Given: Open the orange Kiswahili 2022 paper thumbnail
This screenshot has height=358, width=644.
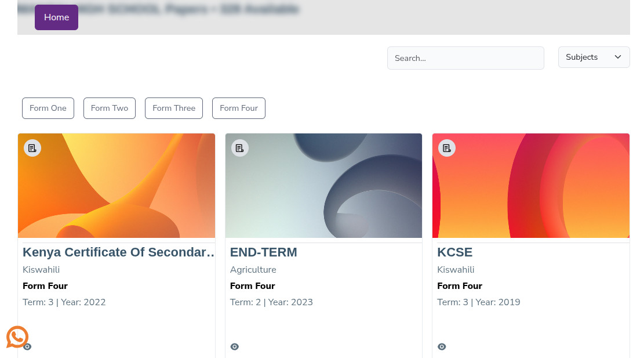Looking at the screenshot, I should pos(117,185).
